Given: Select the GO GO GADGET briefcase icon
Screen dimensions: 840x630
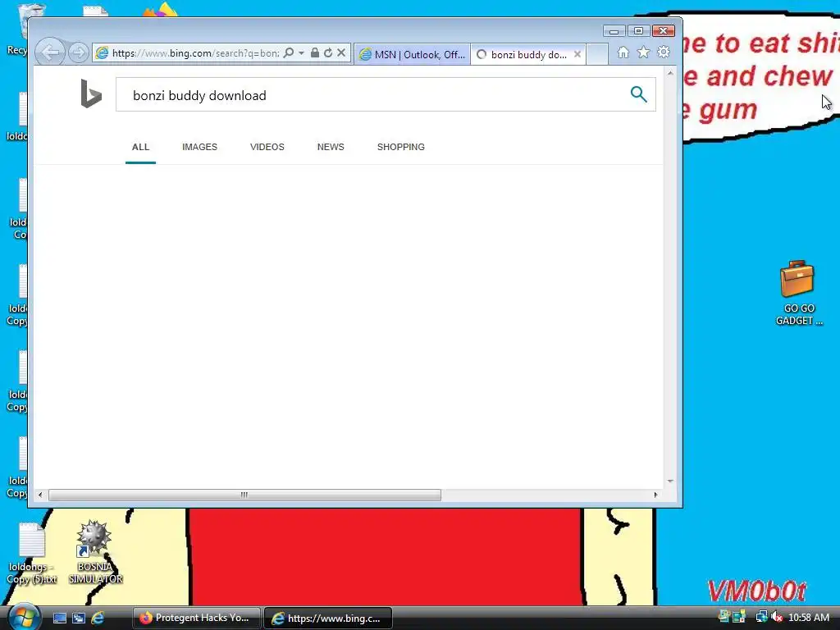Looking at the screenshot, I should [x=798, y=294].
